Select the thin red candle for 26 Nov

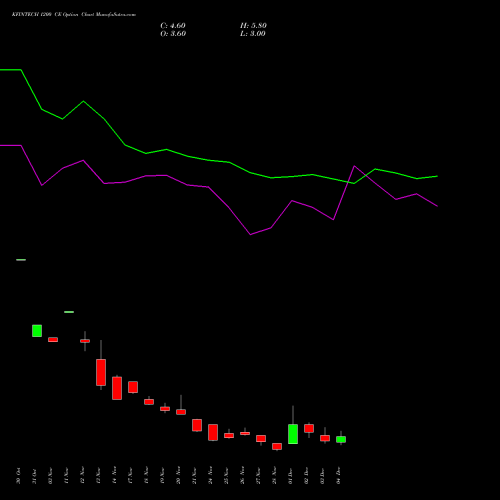point(245,433)
